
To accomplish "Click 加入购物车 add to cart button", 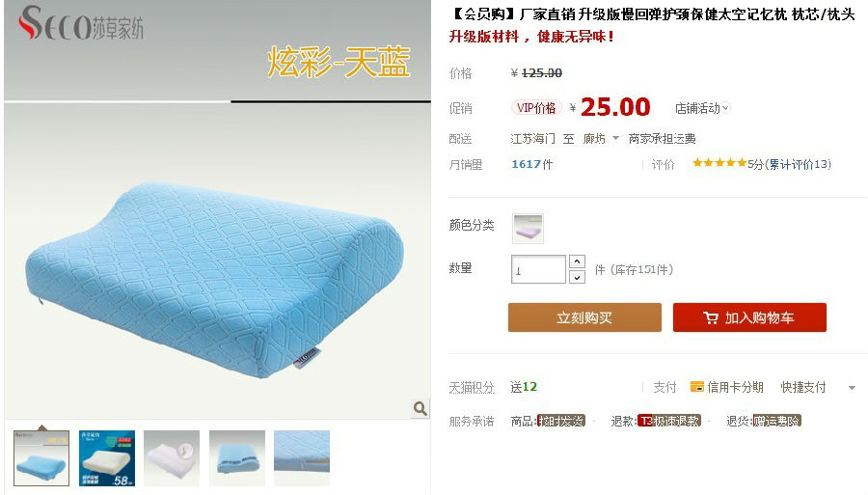I will (749, 317).
